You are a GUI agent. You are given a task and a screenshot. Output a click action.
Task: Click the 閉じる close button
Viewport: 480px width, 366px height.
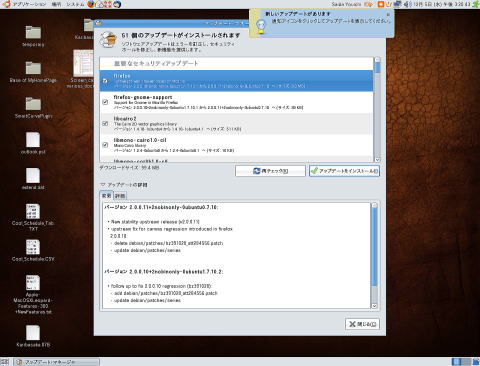tap(362, 324)
